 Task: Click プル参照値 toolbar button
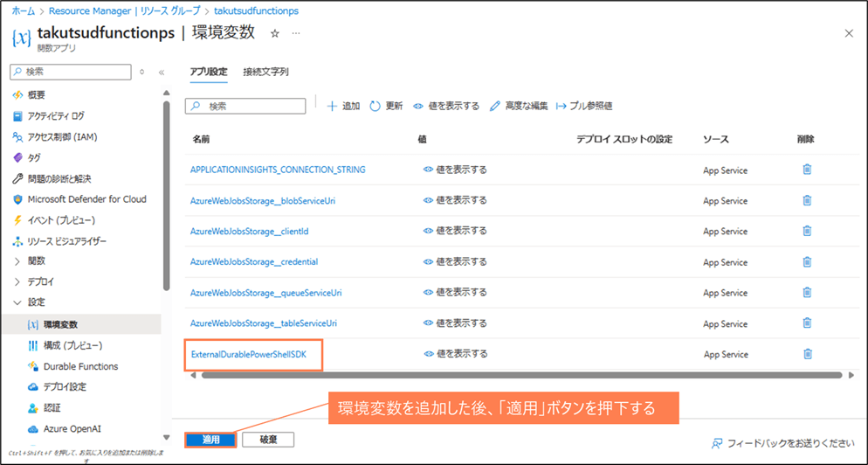[x=584, y=106]
